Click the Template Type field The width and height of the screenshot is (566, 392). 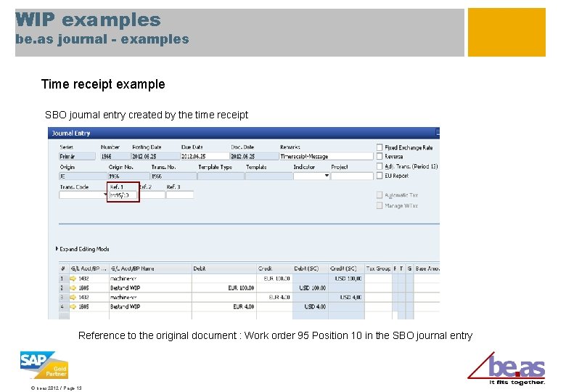coord(221,176)
